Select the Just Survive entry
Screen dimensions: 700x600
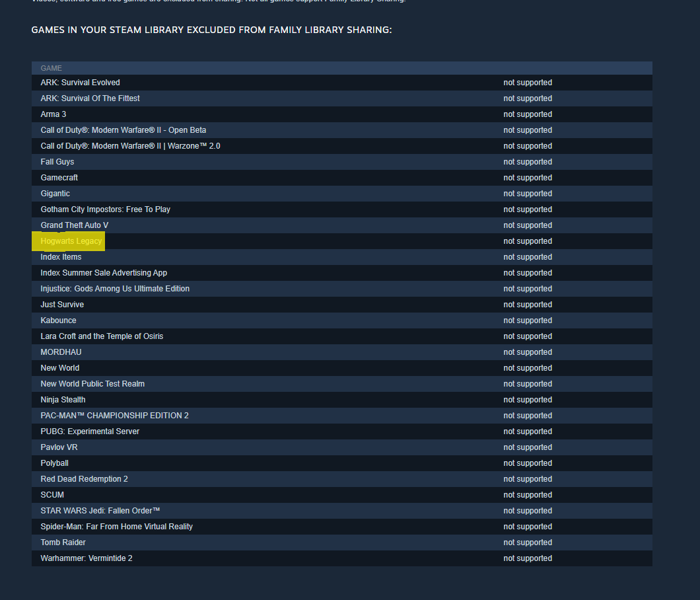point(62,305)
